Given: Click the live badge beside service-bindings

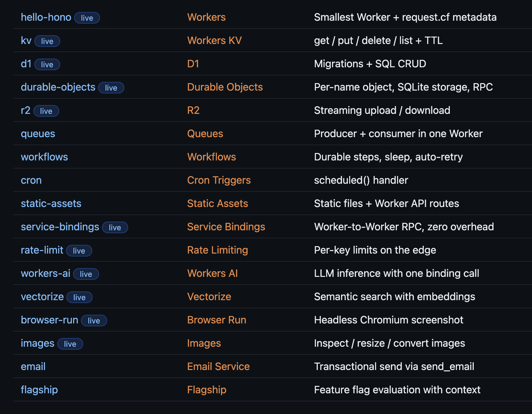Looking at the screenshot, I should tap(115, 227).
